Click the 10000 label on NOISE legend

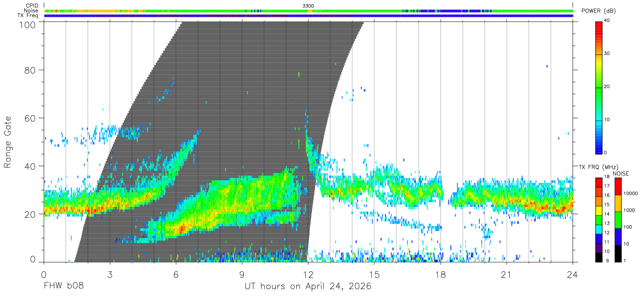tap(631, 193)
